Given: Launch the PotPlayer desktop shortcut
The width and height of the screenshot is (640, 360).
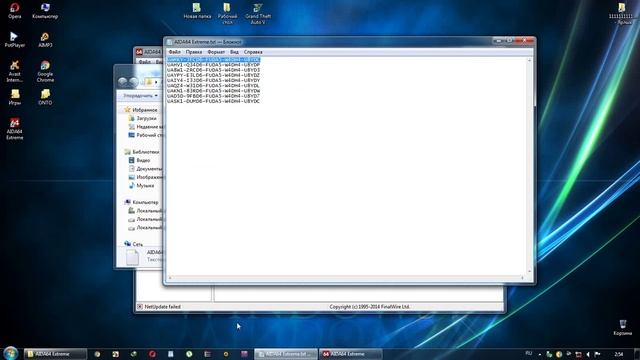Looking at the screenshot, I should pyautogui.click(x=14, y=40).
